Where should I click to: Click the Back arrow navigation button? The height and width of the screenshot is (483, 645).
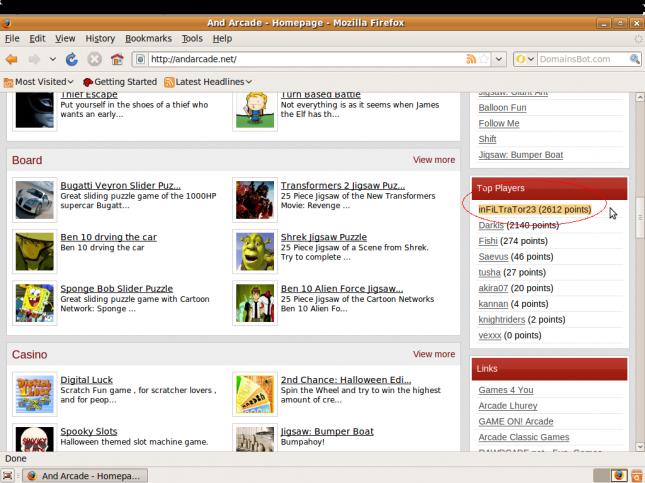click(x=12, y=59)
